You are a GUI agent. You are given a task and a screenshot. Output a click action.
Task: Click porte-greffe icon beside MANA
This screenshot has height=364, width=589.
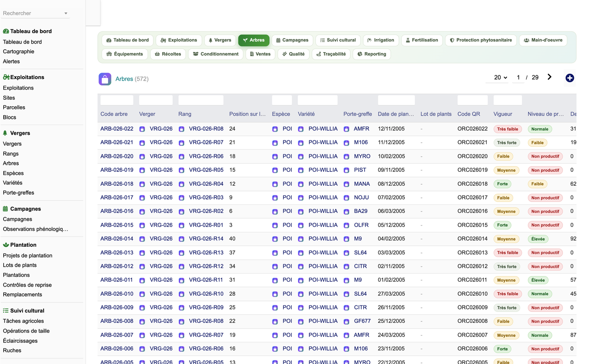pyautogui.click(x=346, y=184)
